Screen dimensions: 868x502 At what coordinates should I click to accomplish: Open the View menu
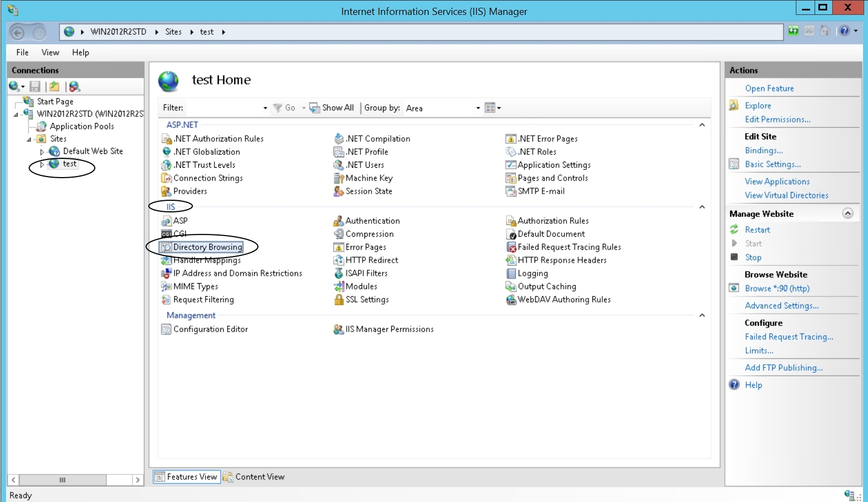(50, 52)
